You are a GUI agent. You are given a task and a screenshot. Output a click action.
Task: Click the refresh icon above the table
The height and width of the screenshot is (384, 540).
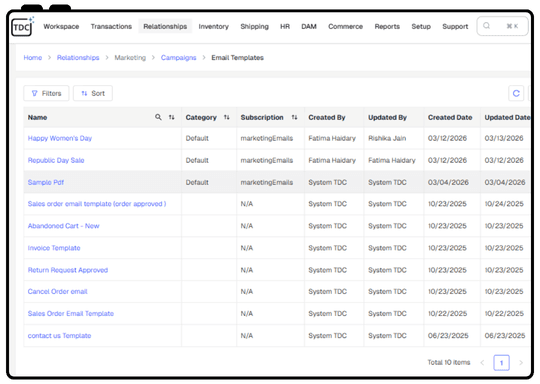pos(516,93)
